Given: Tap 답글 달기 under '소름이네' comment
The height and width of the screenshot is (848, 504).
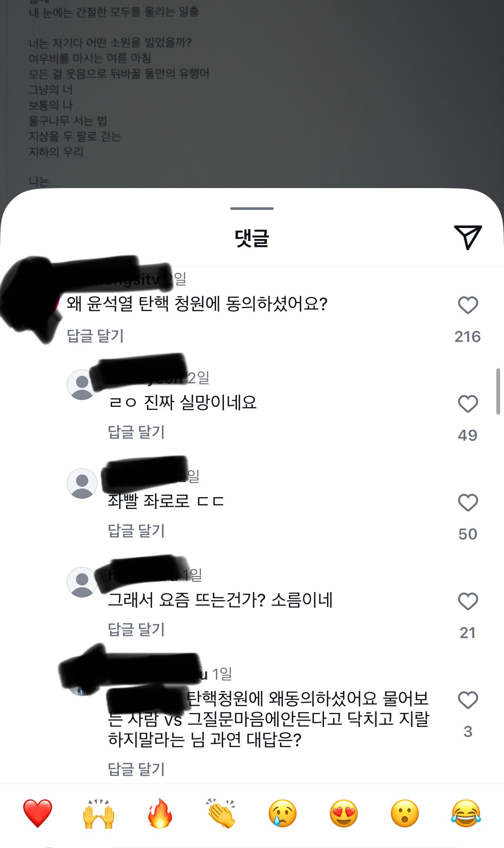Looking at the screenshot, I should point(136,630).
